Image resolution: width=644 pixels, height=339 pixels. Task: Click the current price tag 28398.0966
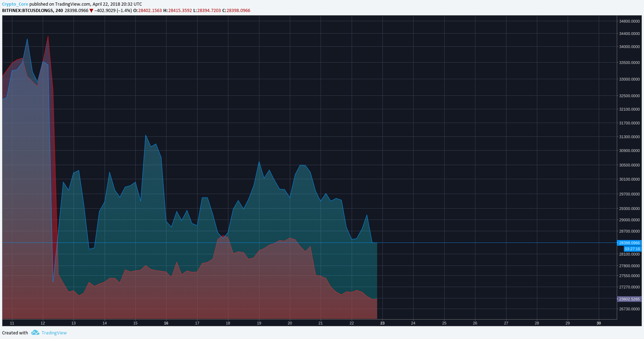pyautogui.click(x=630, y=243)
